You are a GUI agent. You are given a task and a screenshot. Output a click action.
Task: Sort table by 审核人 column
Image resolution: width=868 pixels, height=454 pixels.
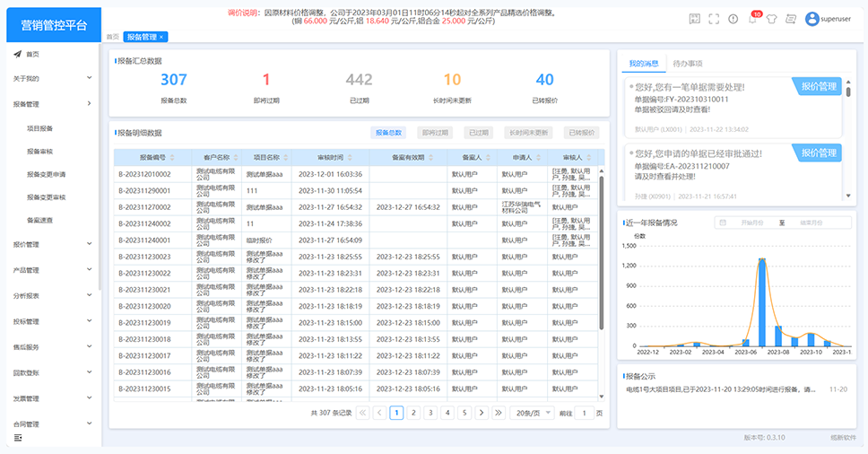tap(588, 158)
